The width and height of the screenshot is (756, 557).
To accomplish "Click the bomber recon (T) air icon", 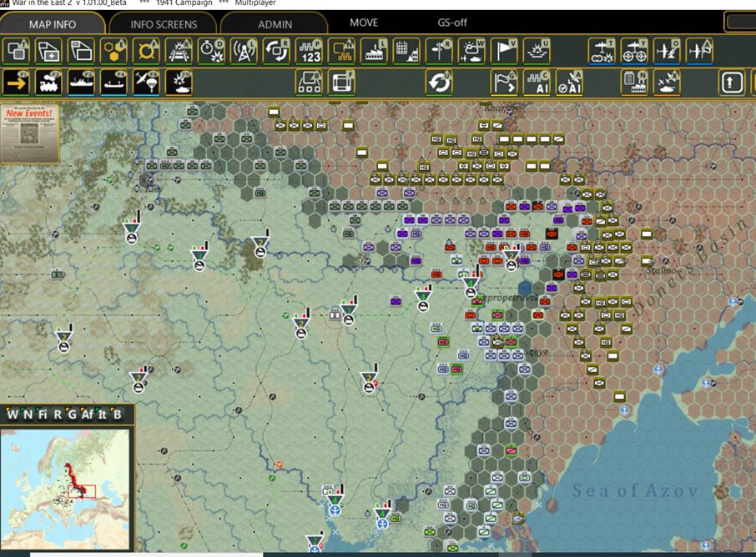I will [602, 51].
